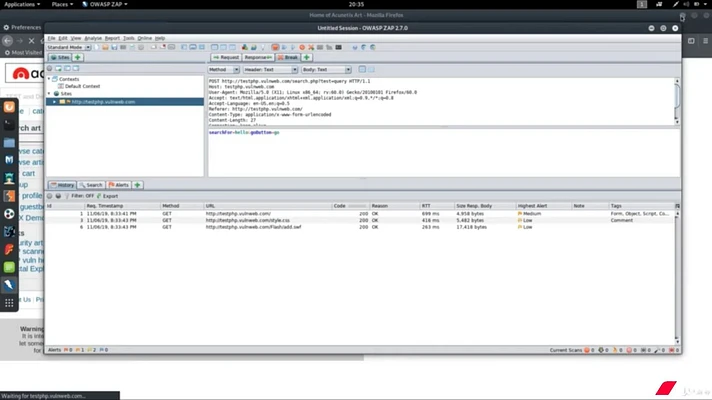Screen dimensions: 712x400
Task: Click the Check for Updates icon
Action: pos(253,47)
